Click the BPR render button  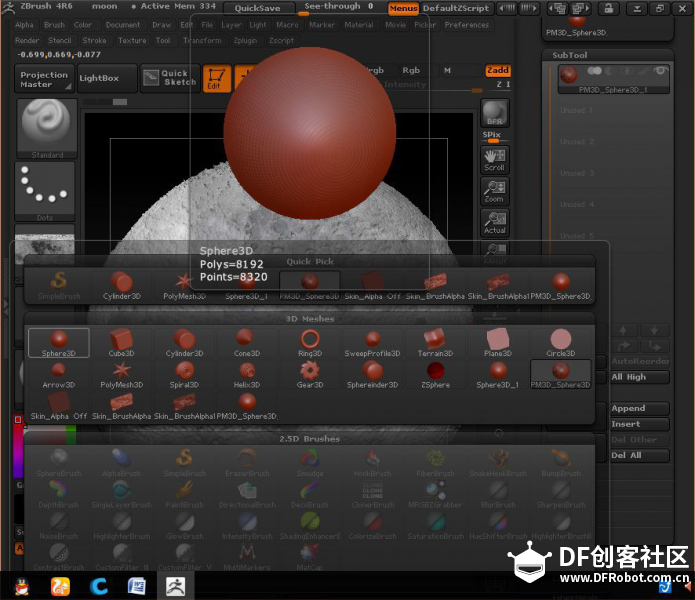[x=495, y=113]
